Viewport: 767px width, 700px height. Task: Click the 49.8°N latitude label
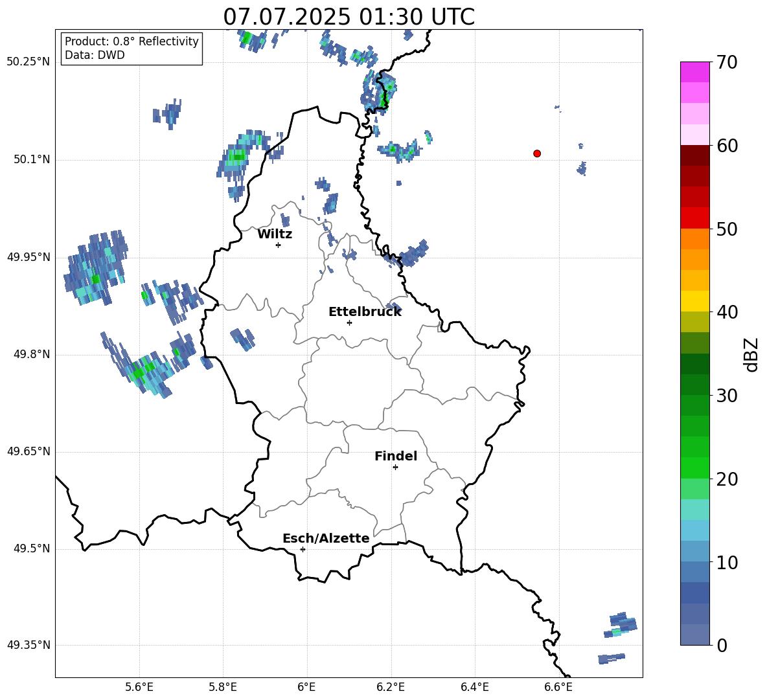(x=31, y=354)
